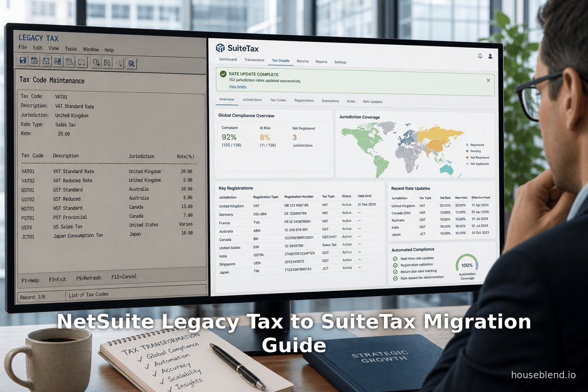Click the SuiteTax cube logo
Viewport: 588px width, 392px height.
[220, 48]
